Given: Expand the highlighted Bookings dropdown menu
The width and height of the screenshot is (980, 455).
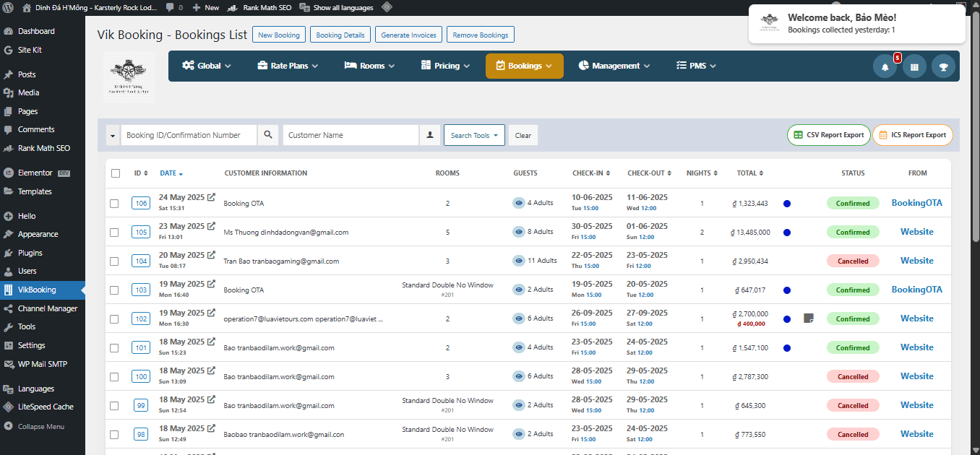Looking at the screenshot, I should tap(525, 66).
